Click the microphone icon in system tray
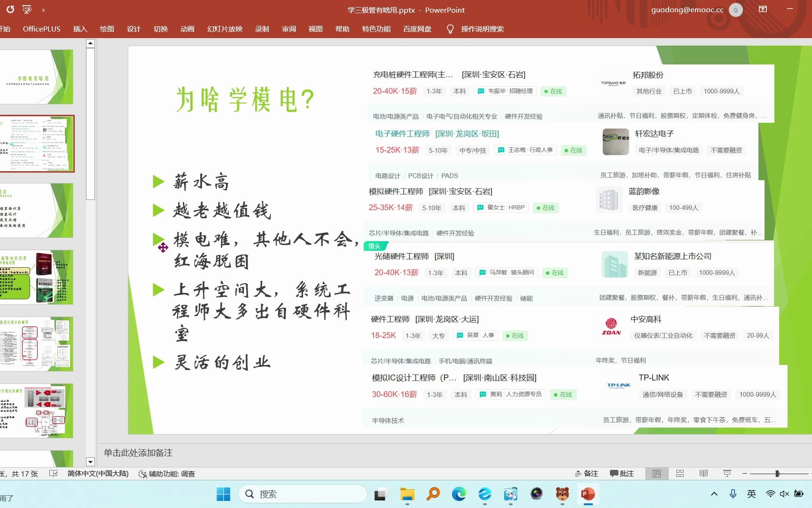The image size is (812, 508). click(x=733, y=494)
